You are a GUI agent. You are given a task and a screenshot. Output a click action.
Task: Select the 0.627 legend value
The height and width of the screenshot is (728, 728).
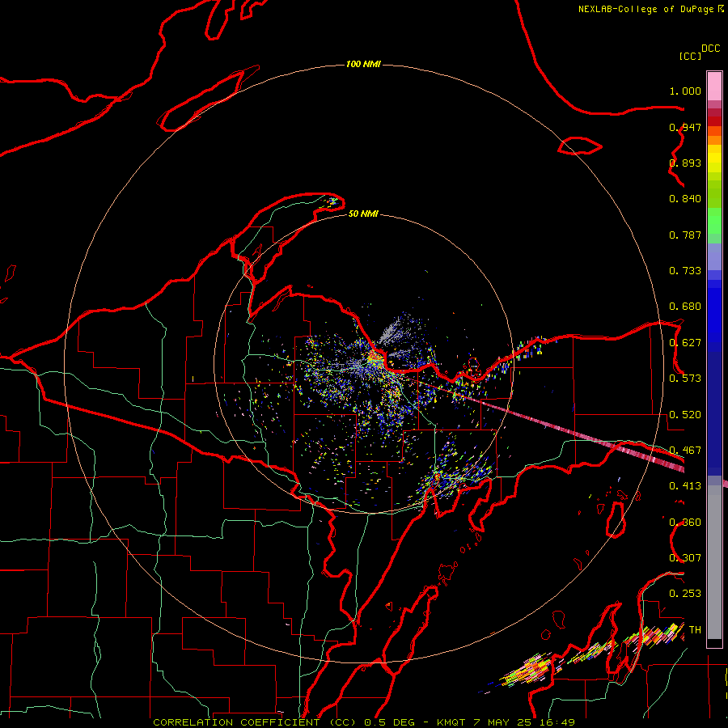point(685,343)
